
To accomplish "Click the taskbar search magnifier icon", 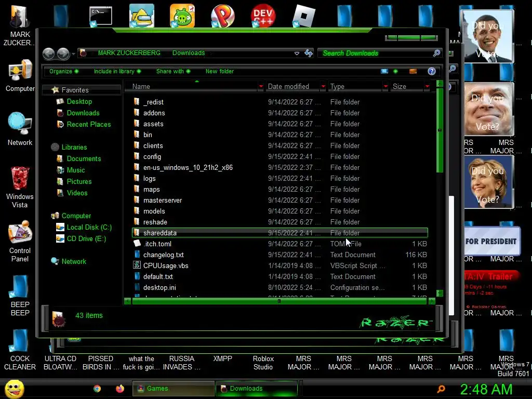I will [441, 389].
